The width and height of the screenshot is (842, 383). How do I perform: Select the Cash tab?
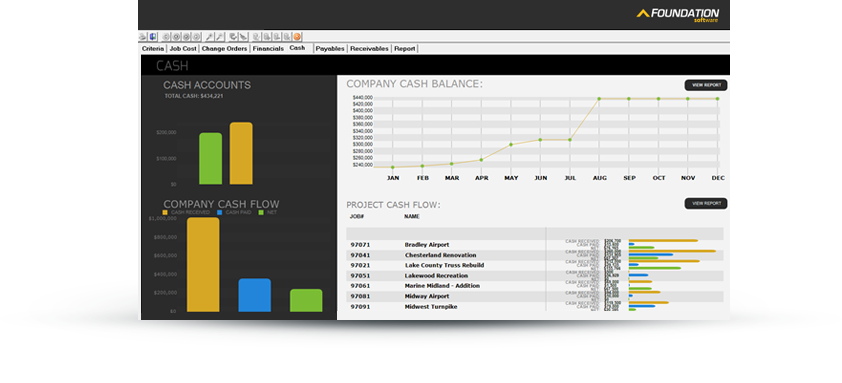coord(297,48)
